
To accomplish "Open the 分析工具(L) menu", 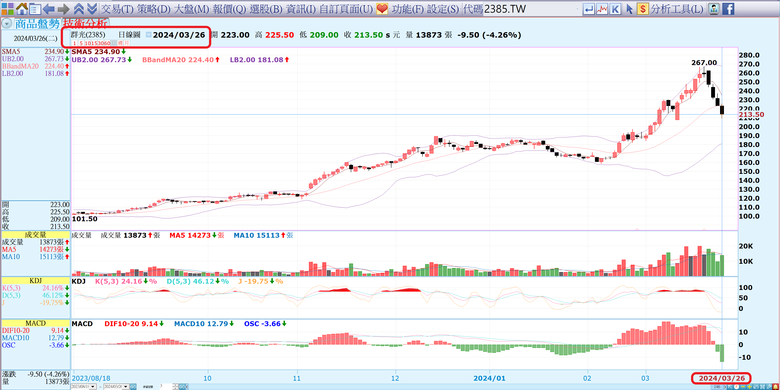I will point(677,9).
